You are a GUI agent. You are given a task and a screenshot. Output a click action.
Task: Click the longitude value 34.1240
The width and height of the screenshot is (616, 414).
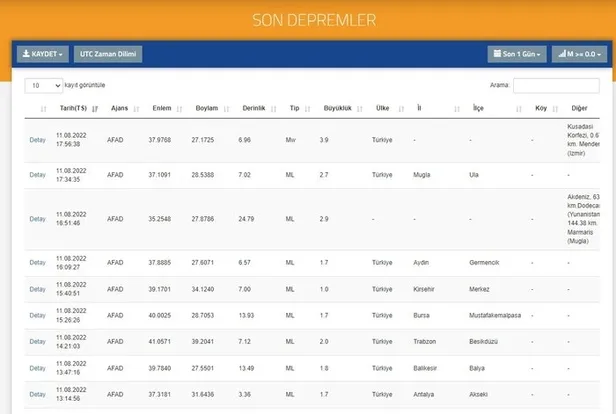203,289
